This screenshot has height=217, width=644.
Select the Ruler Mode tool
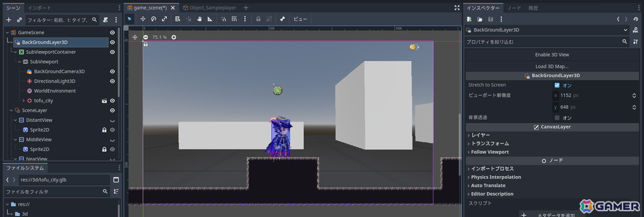coord(209,19)
